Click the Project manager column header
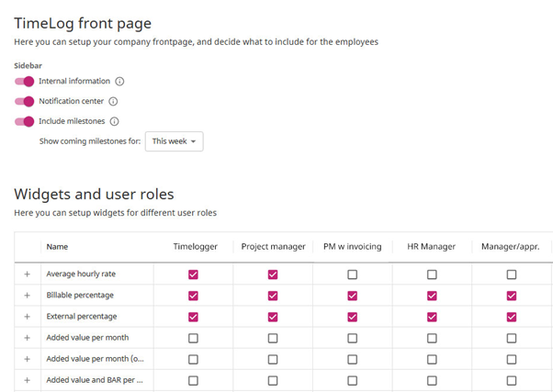Screen dimensions: 553x392 click(x=274, y=247)
